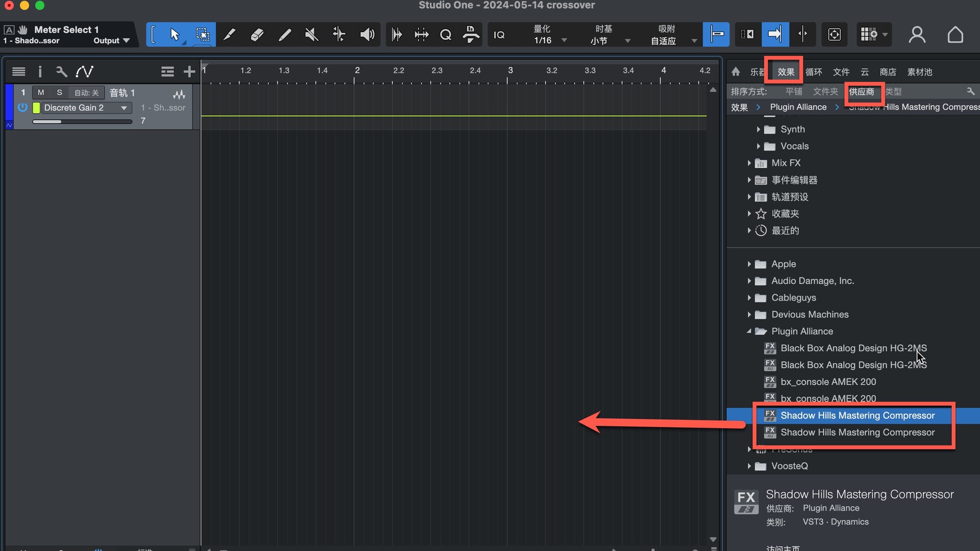
Task: Click arrangement scroll up arrow
Action: coord(713,90)
